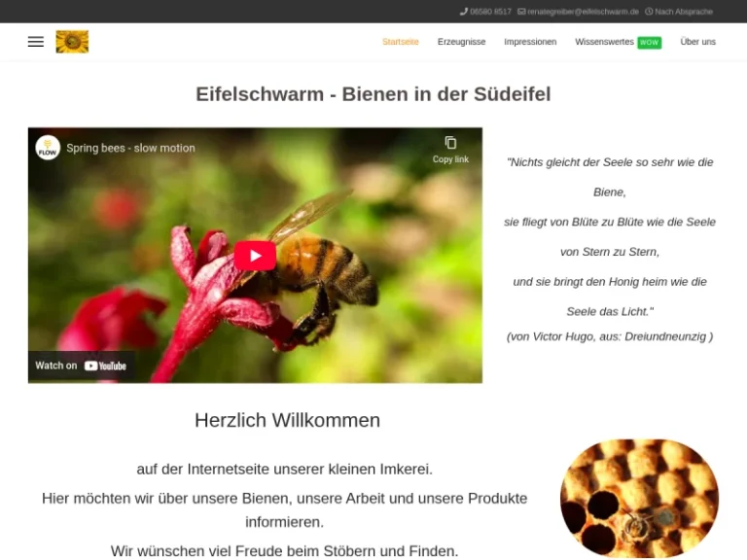The height and width of the screenshot is (560, 747).
Task: Click the clock icon near Nach Absprache
Action: click(649, 12)
